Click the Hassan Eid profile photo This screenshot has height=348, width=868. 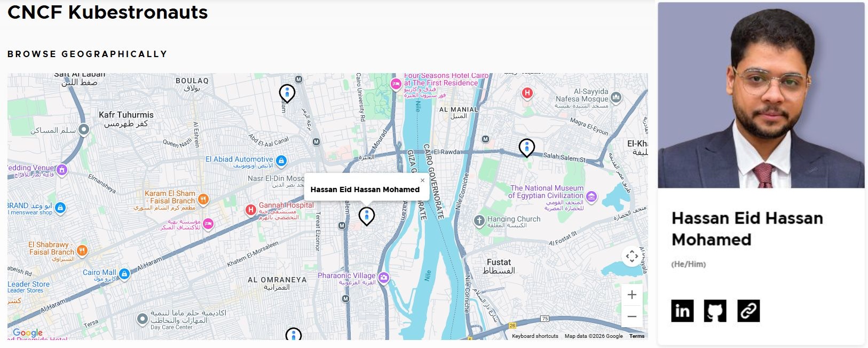tap(761, 95)
